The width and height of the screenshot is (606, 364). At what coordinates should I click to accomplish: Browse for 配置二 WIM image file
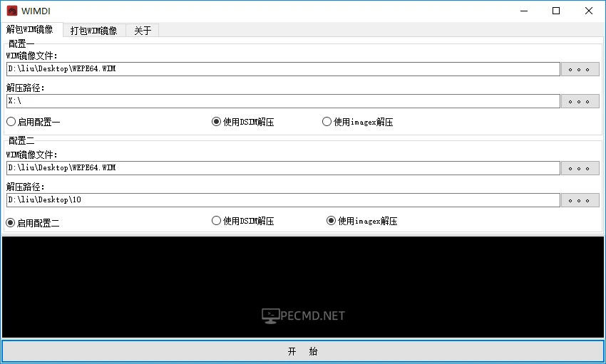point(580,168)
